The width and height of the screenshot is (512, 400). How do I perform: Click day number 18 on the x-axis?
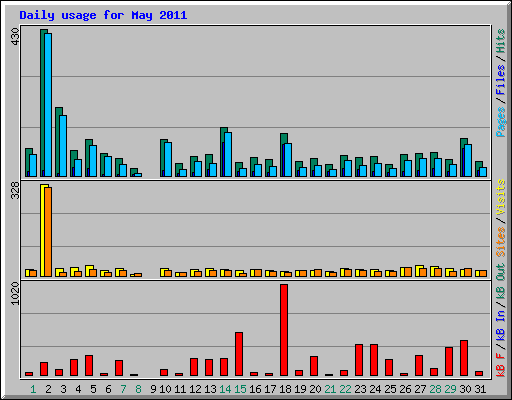coord(285,389)
